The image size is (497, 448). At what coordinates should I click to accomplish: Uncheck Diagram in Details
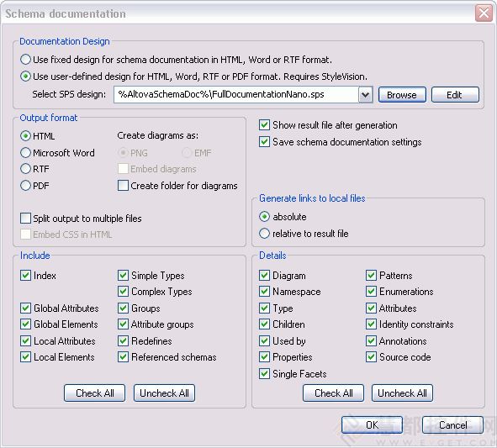coord(264,276)
